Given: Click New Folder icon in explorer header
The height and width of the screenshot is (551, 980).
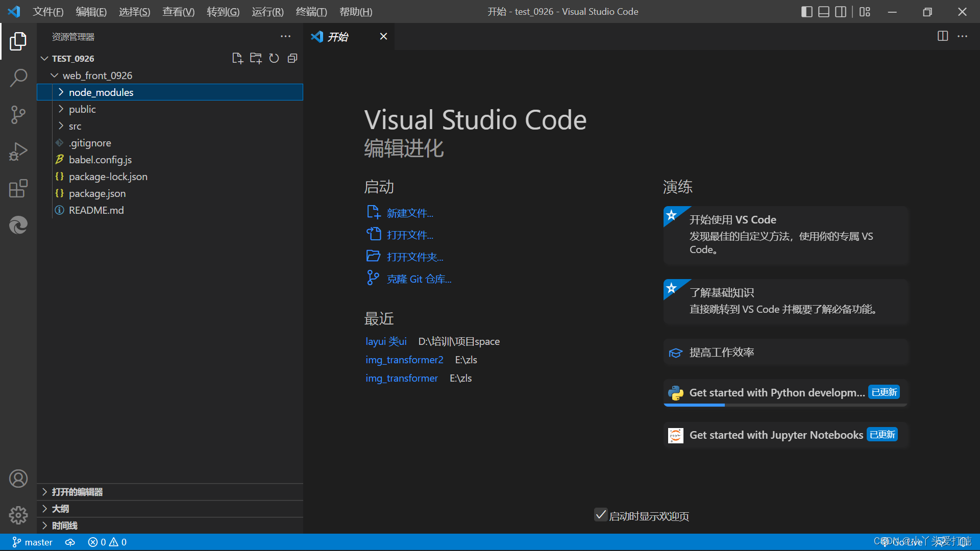Looking at the screenshot, I should pos(256,58).
